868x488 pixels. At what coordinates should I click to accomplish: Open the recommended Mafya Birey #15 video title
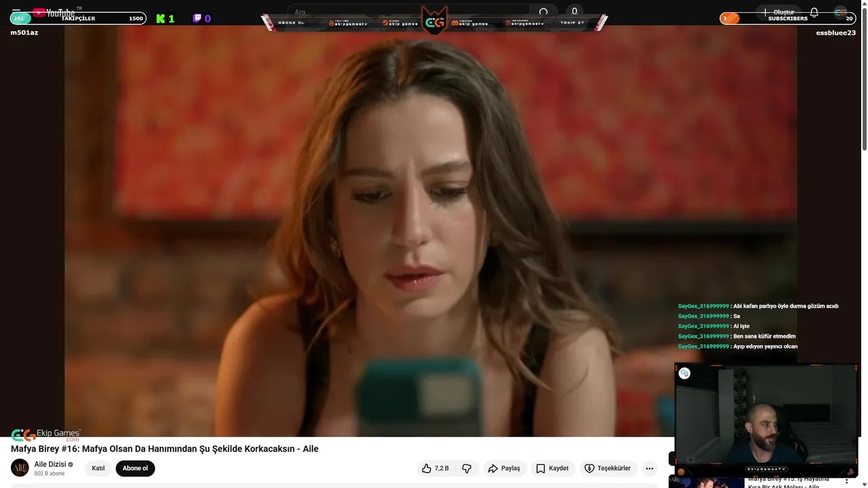click(789, 483)
